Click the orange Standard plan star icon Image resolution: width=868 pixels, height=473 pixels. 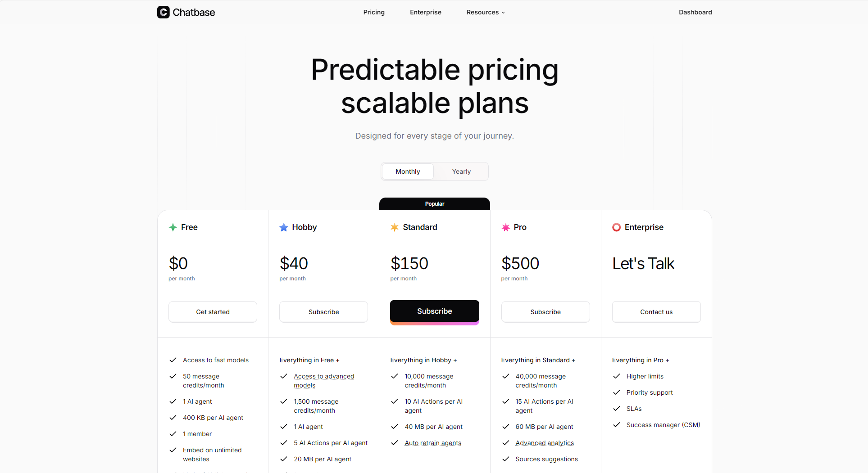tap(395, 227)
